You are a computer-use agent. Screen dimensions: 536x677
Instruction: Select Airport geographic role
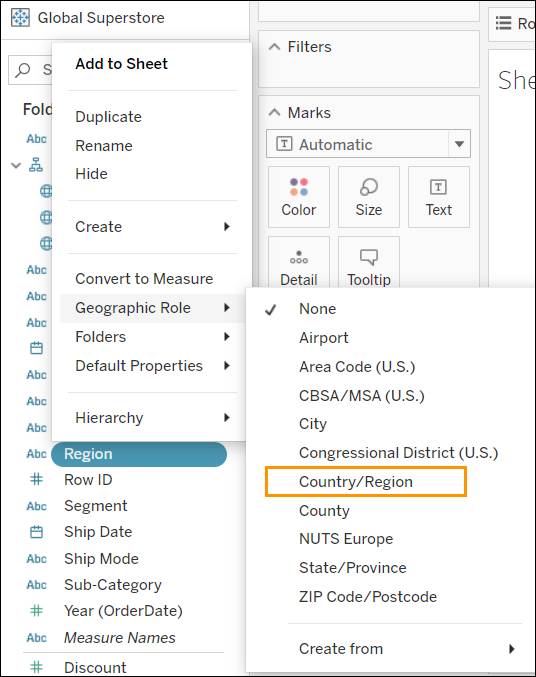click(324, 338)
